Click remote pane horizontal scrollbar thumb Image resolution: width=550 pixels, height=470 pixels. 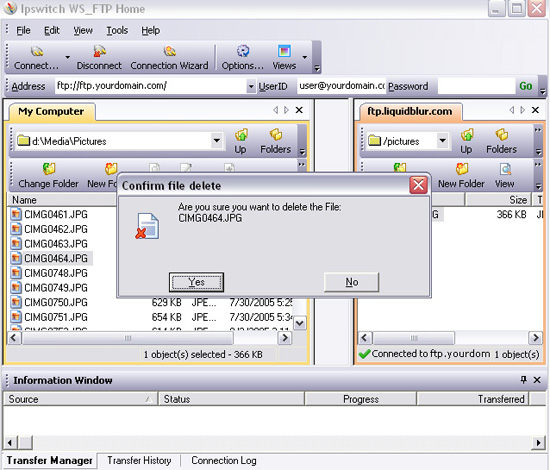click(414, 338)
